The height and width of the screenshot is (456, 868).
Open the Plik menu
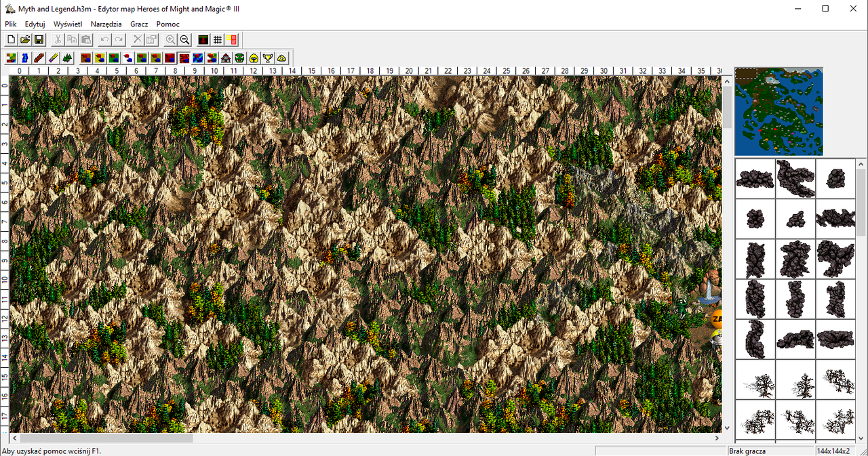(11, 24)
